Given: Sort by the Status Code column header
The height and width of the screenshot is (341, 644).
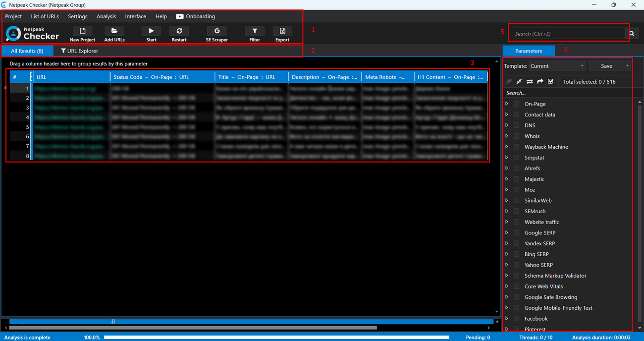Looking at the screenshot, I should tap(162, 77).
